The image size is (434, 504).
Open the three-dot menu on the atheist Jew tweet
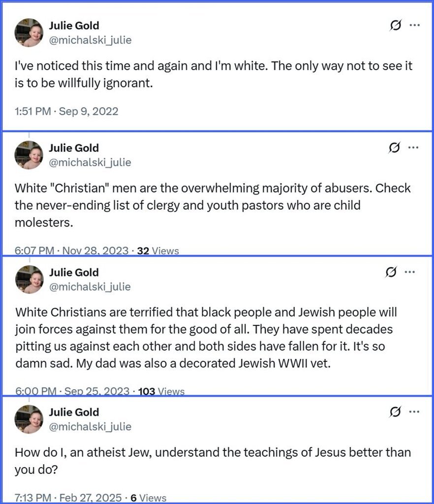pos(413,411)
